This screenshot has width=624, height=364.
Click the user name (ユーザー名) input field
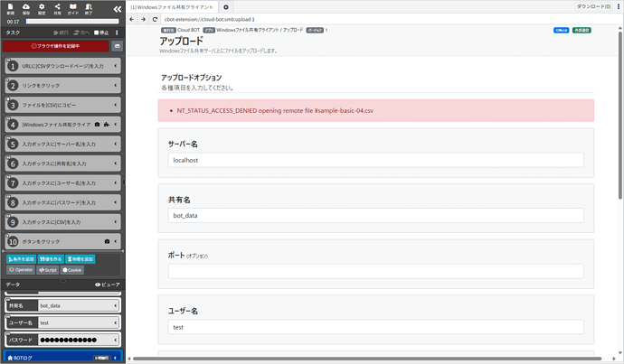(375, 327)
